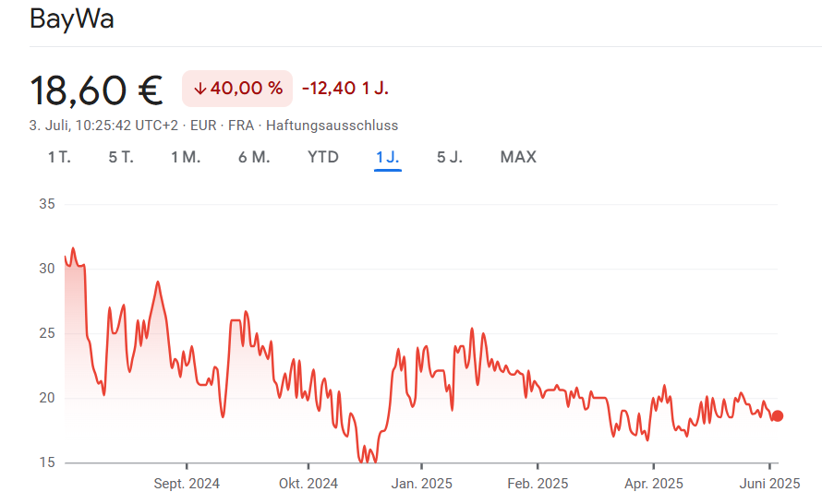This screenshot has width=822, height=504.
Task: Click the red current price dot on chart
Action: tap(778, 416)
